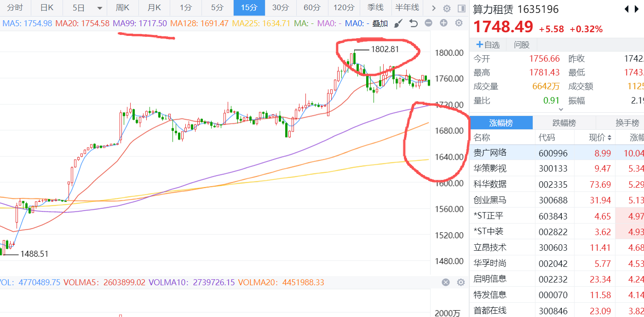Go to previous stock with left arrow
Screen dimensions: 644x317
pos(626,9)
